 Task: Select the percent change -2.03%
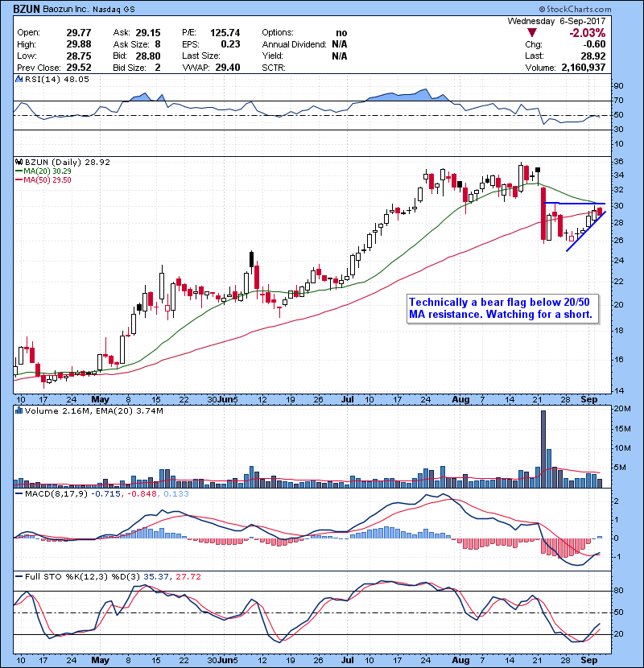(588, 33)
